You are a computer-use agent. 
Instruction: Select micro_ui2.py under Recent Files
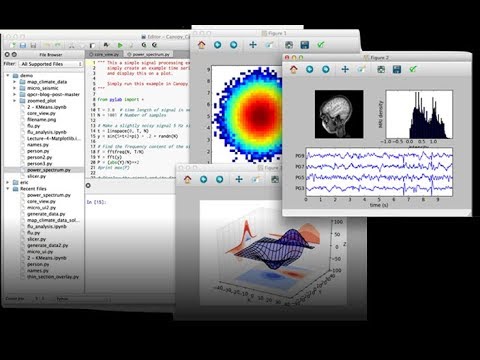click(42, 208)
